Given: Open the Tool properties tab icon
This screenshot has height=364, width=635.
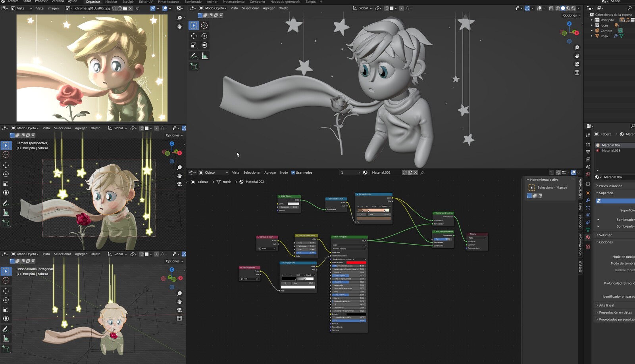Looking at the screenshot, I should click(588, 135).
